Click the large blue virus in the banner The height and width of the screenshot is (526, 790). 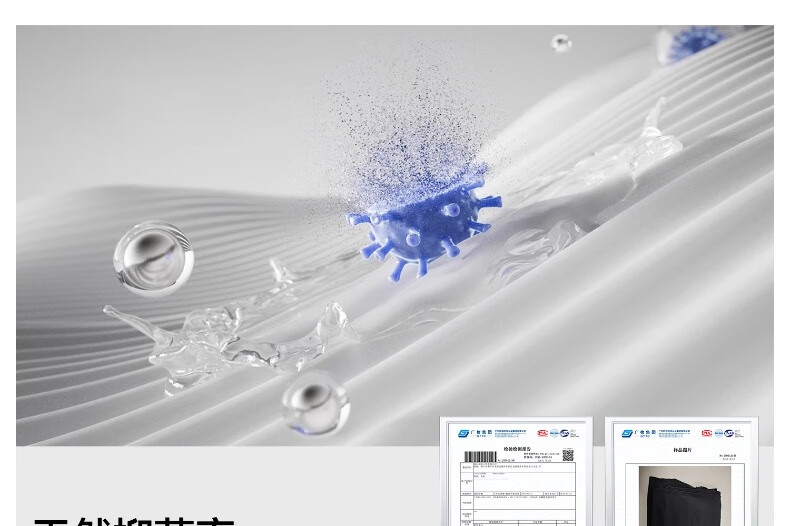tap(424, 225)
